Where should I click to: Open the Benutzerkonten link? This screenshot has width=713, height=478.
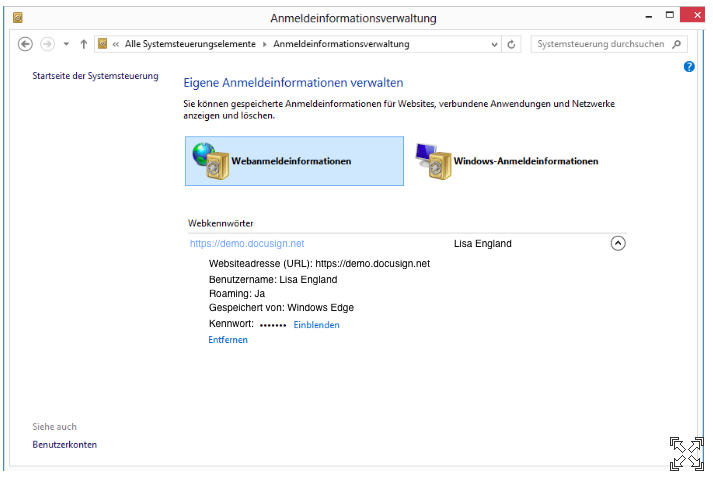click(x=64, y=444)
